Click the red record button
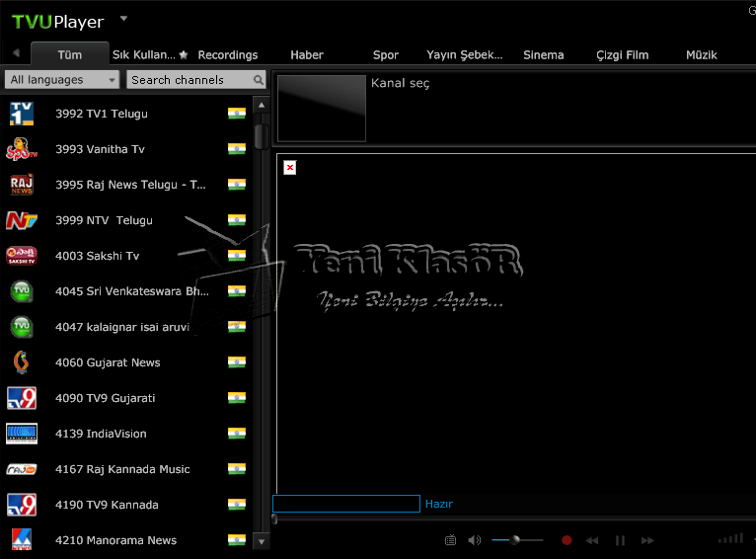This screenshot has width=756, height=559. [567, 540]
